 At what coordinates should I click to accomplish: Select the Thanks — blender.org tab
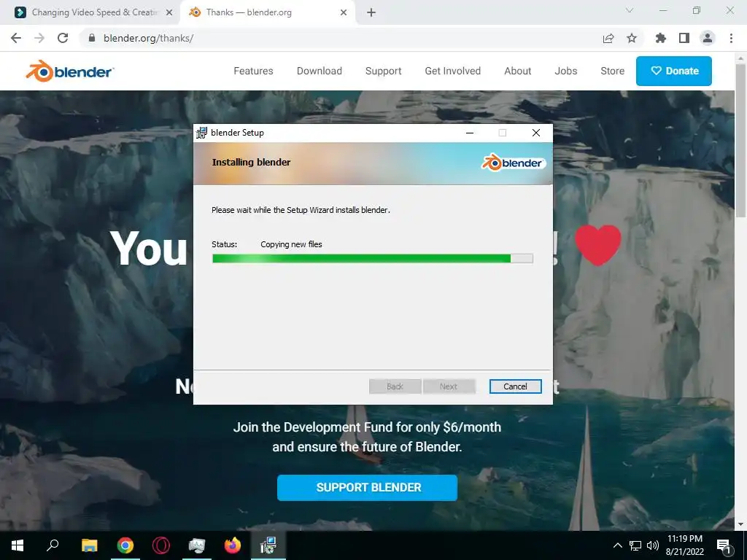coord(267,12)
